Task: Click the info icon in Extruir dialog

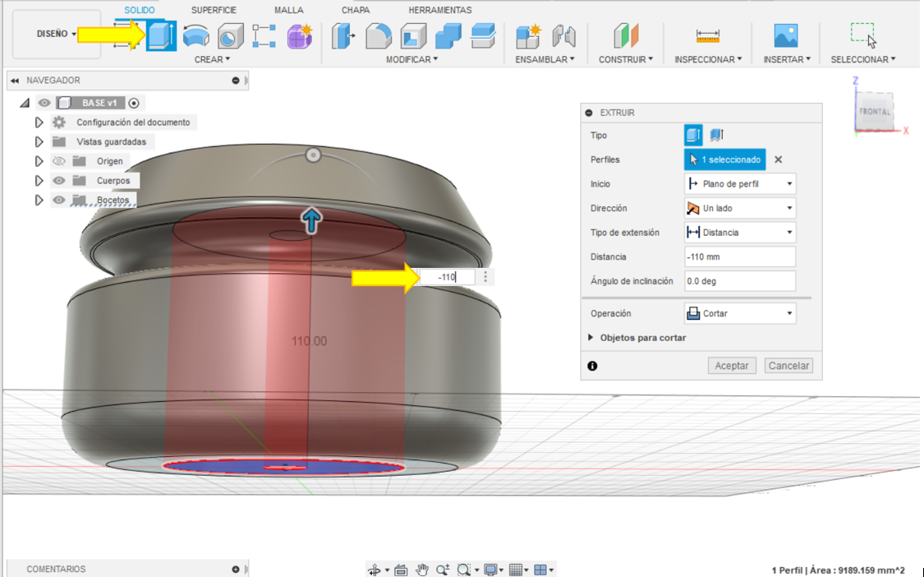Action: point(592,366)
